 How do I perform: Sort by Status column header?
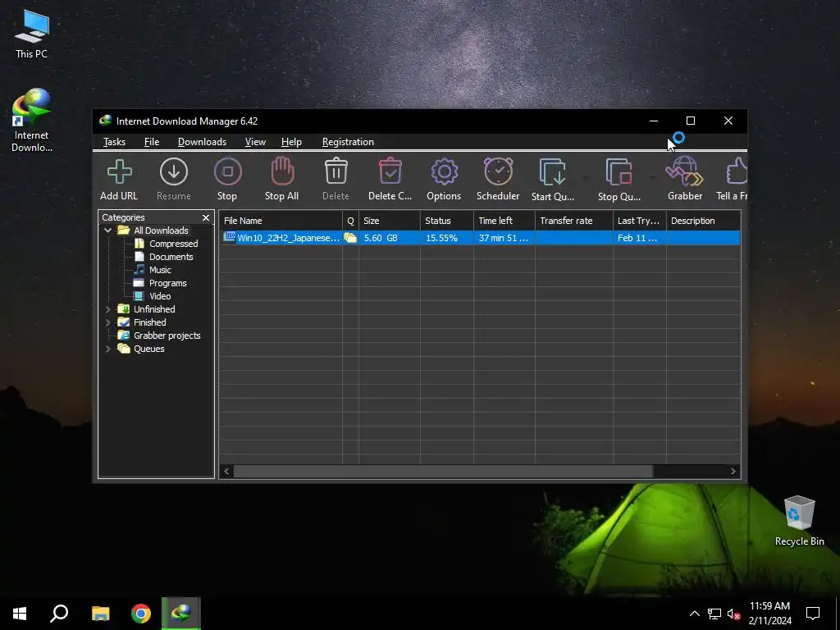pyautogui.click(x=447, y=221)
